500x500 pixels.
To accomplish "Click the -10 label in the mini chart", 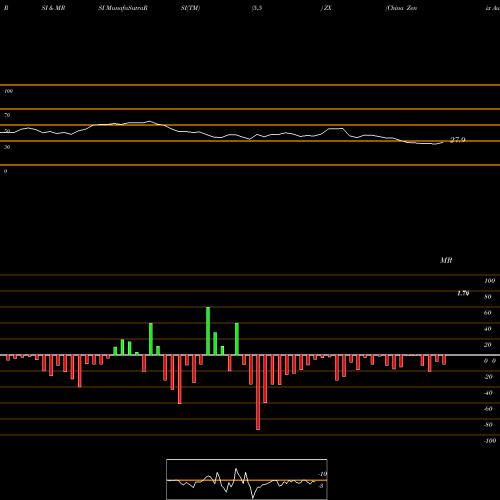I will click(x=322, y=474).
